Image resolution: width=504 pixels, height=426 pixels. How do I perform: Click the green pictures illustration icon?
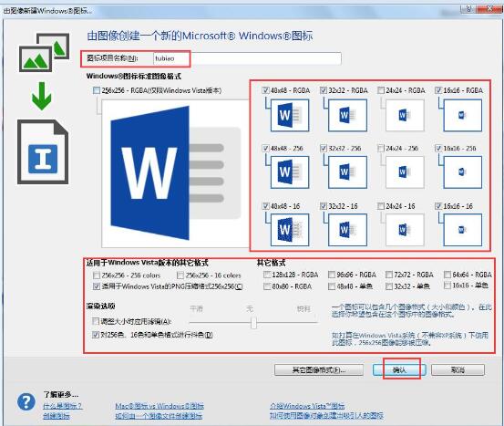pyautogui.click(x=44, y=52)
